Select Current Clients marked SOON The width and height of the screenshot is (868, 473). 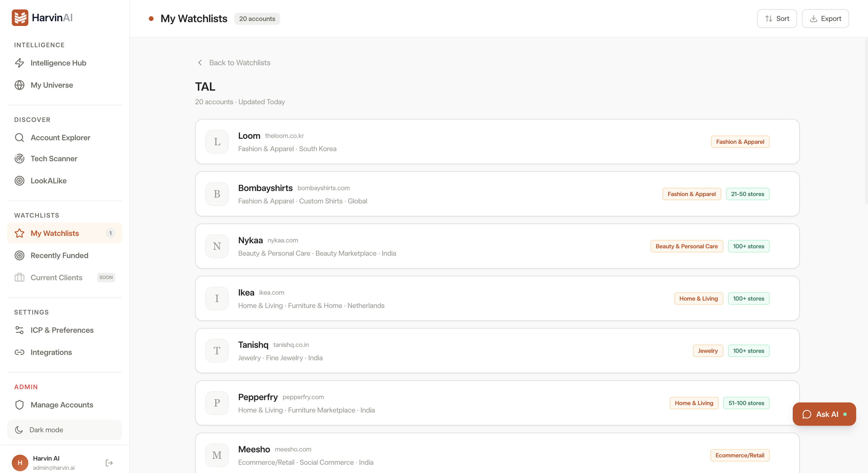(56, 277)
